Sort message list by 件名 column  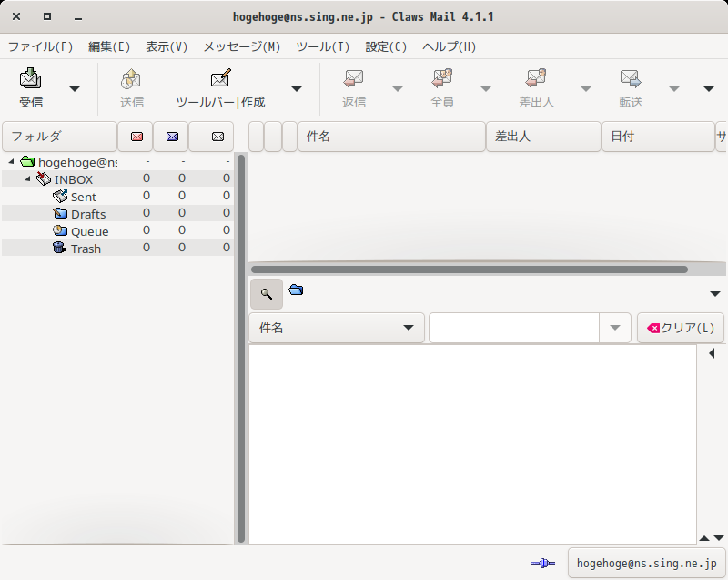pyautogui.click(x=391, y=137)
